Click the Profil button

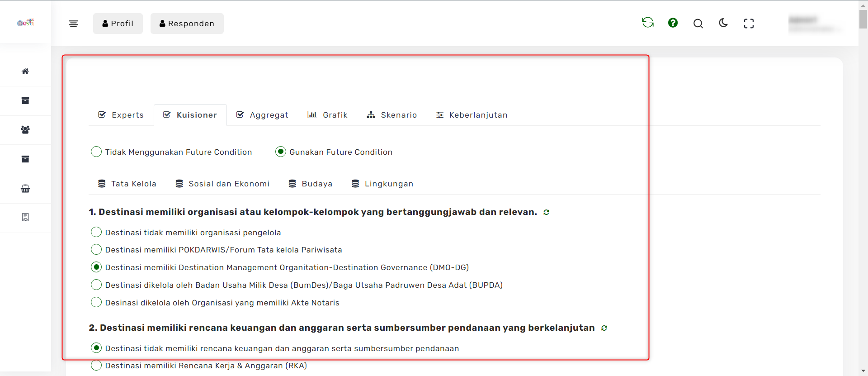(118, 24)
